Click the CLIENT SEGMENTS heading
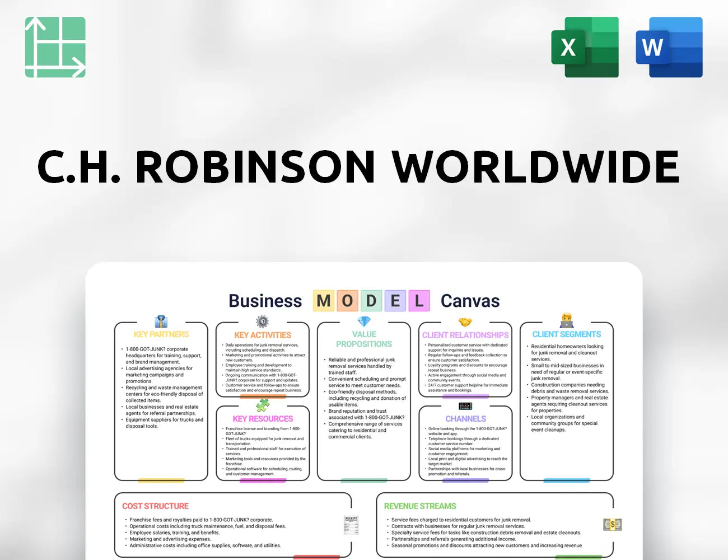This screenshot has height=560, width=728. pos(567,334)
